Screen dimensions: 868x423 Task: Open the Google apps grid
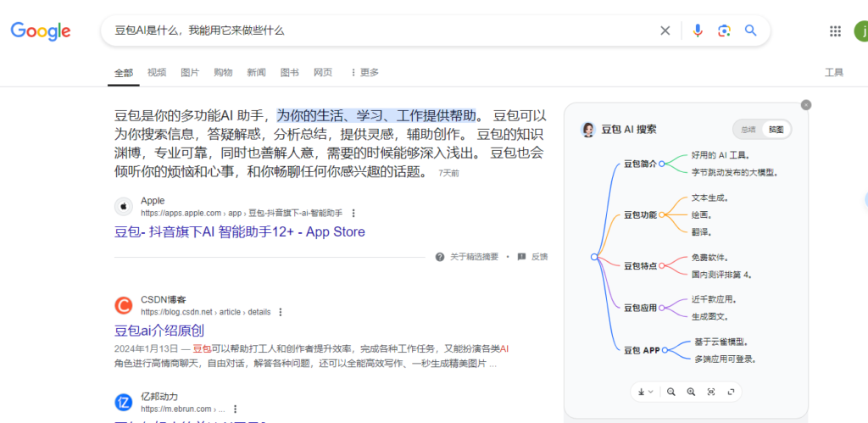[835, 31]
